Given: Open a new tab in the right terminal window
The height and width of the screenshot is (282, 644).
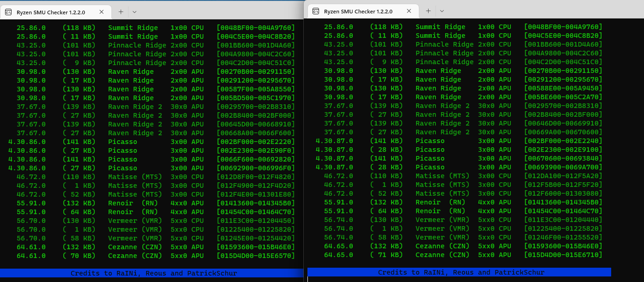Looking at the screenshot, I should click(x=428, y=11).
